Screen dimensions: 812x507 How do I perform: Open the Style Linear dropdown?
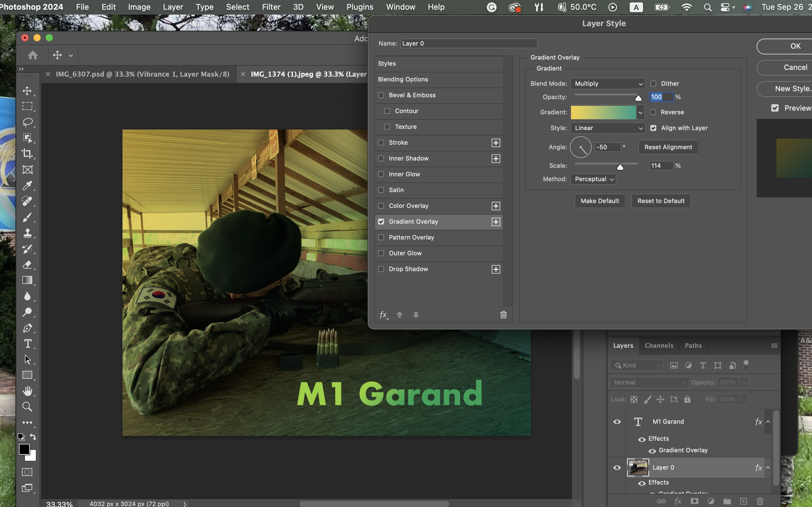[x=607, y=128]
